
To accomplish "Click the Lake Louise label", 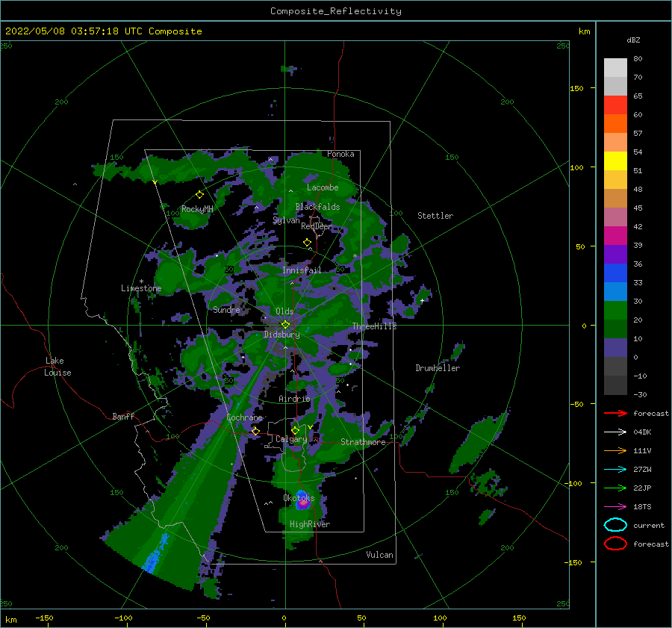I will point(57,367).
